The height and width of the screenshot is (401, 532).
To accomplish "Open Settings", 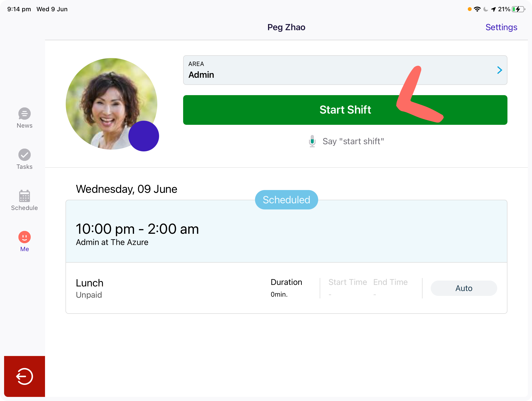I will point(501,27).
